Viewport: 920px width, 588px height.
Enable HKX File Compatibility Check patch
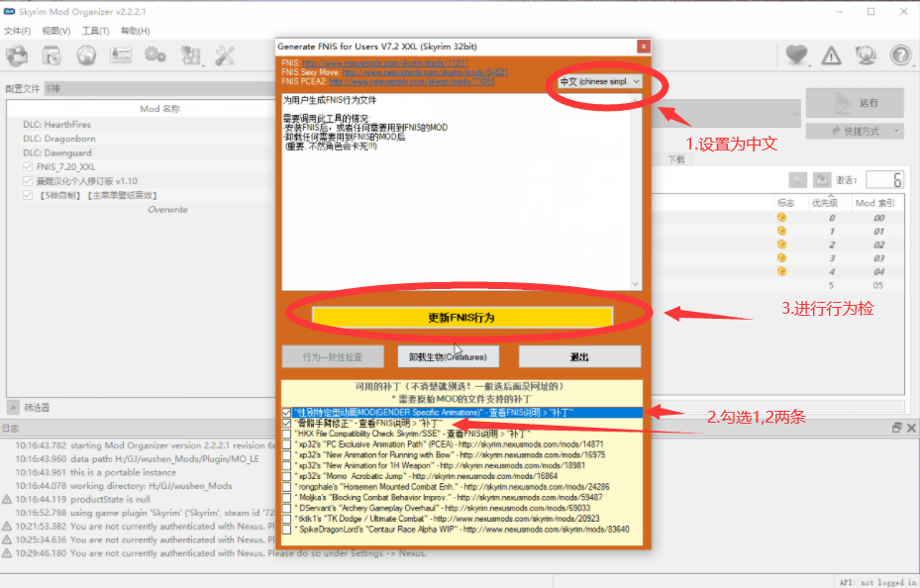pos(286,434)
